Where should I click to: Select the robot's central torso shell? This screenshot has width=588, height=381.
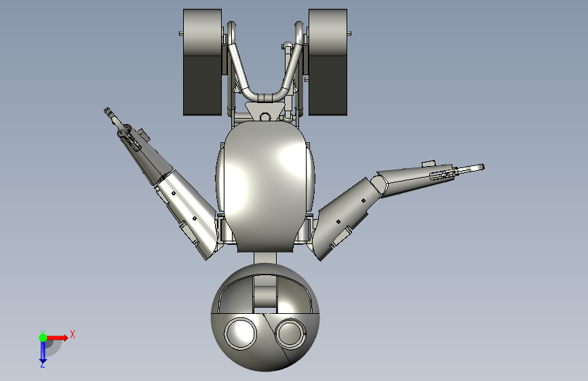[x=265, y=186]
